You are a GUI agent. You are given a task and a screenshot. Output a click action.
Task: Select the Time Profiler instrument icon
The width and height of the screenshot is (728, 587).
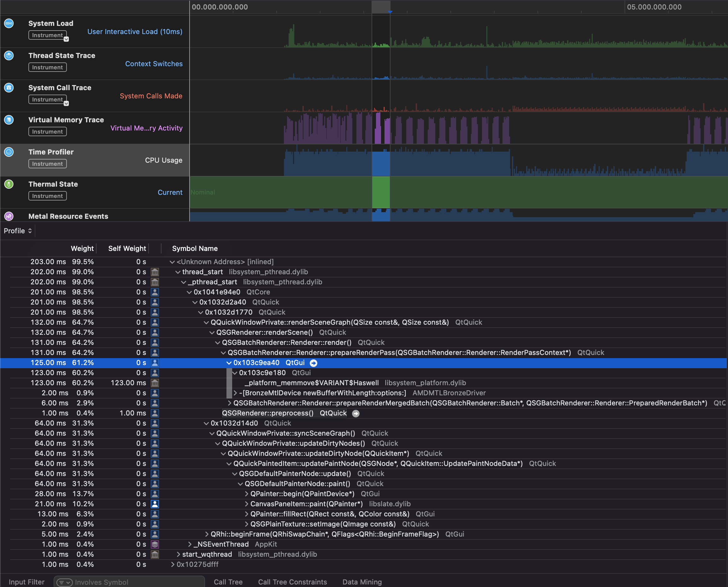point(9,152)
